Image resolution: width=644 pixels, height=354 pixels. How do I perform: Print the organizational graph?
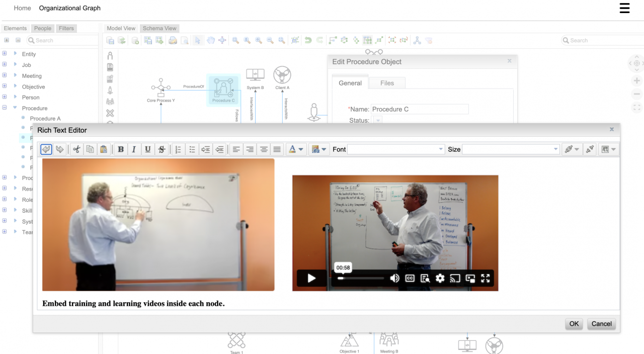pyautogui.click(x=172, y=40)
